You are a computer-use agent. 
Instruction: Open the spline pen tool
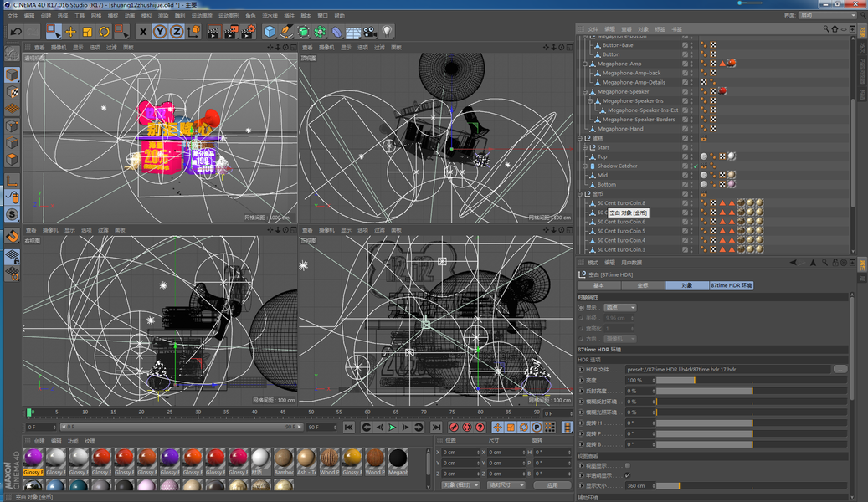(286, 32)
